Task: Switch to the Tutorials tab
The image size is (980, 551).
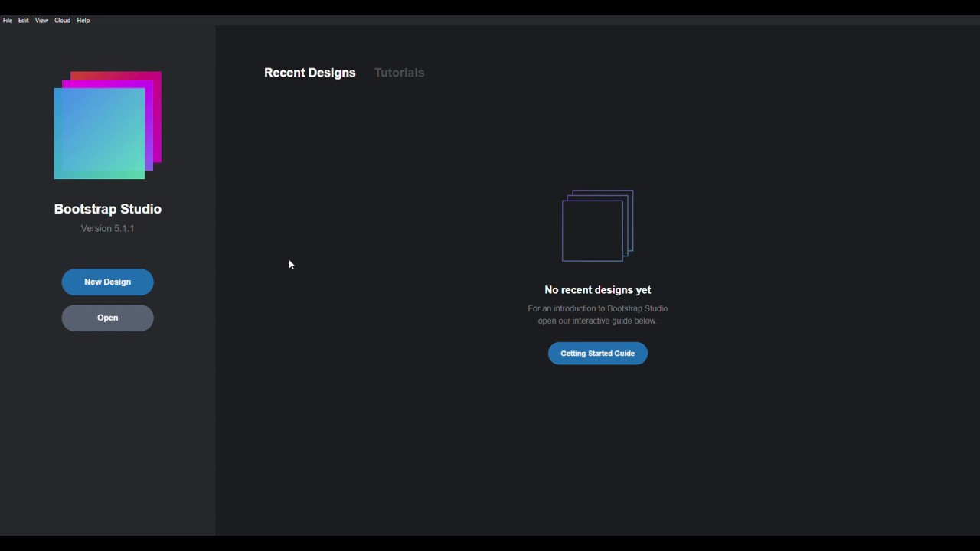Action: pos(399,73)
